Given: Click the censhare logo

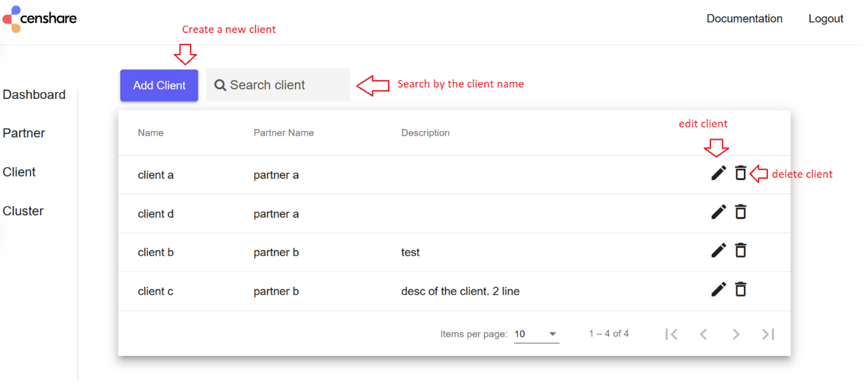Looking at the screenshot, I should pos(39,19).
